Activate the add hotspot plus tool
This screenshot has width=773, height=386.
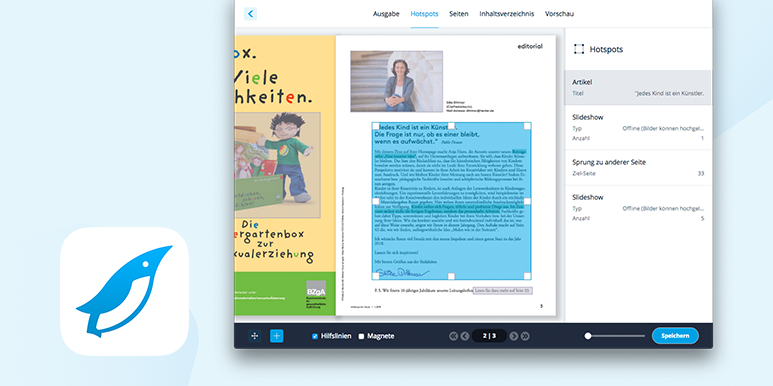pyautogui.click(x=277, y=336)
